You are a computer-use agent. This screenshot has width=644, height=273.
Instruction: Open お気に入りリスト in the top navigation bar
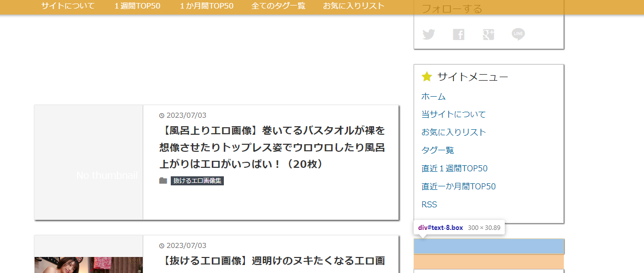tap(354, 6)
